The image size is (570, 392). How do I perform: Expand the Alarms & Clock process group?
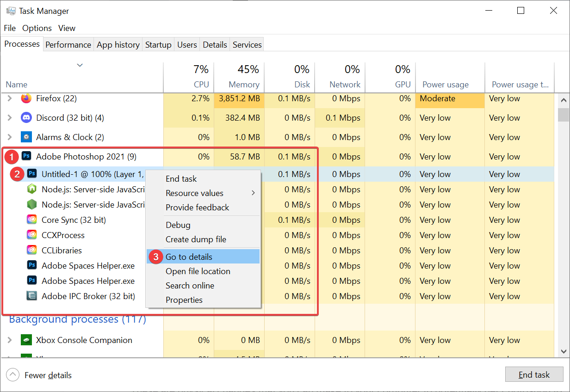coord(9,137)
